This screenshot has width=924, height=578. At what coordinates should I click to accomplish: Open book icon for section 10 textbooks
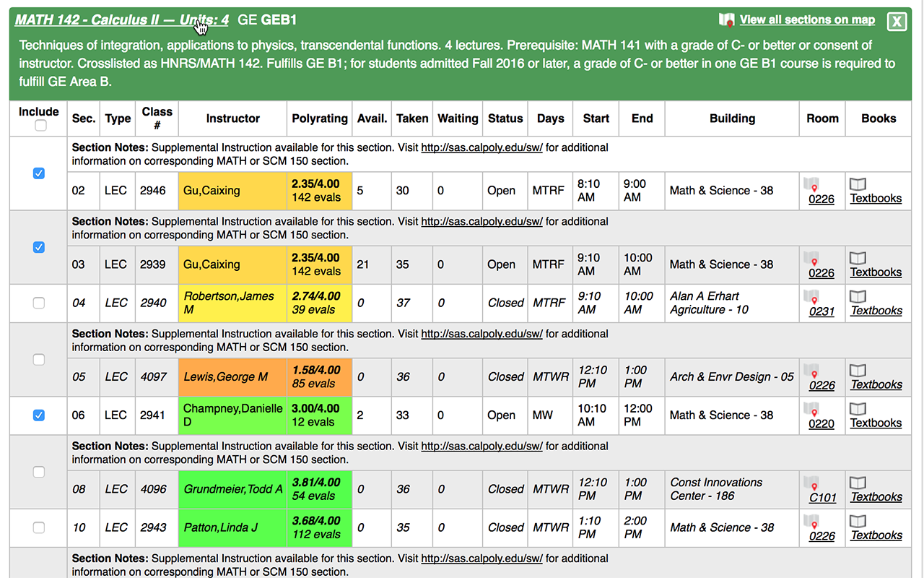click(858, 521)
